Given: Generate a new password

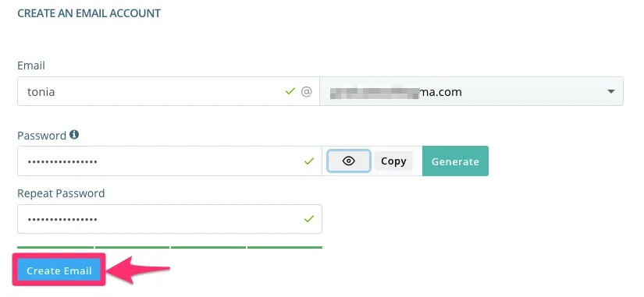Looking at the screenshot, I should 455,161.
